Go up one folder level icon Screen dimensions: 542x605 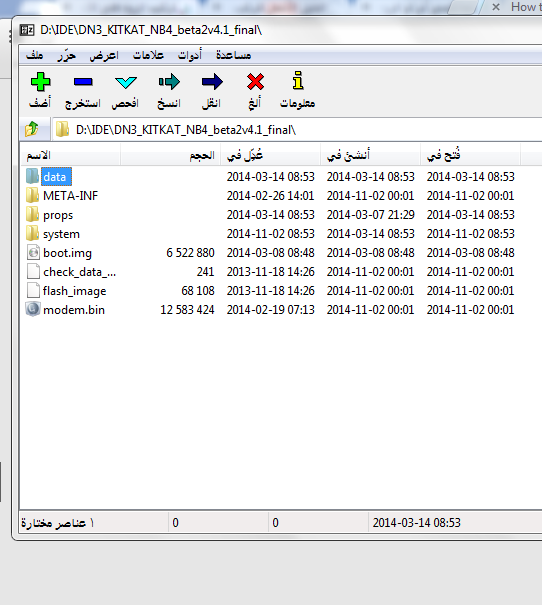click(32, 129)
